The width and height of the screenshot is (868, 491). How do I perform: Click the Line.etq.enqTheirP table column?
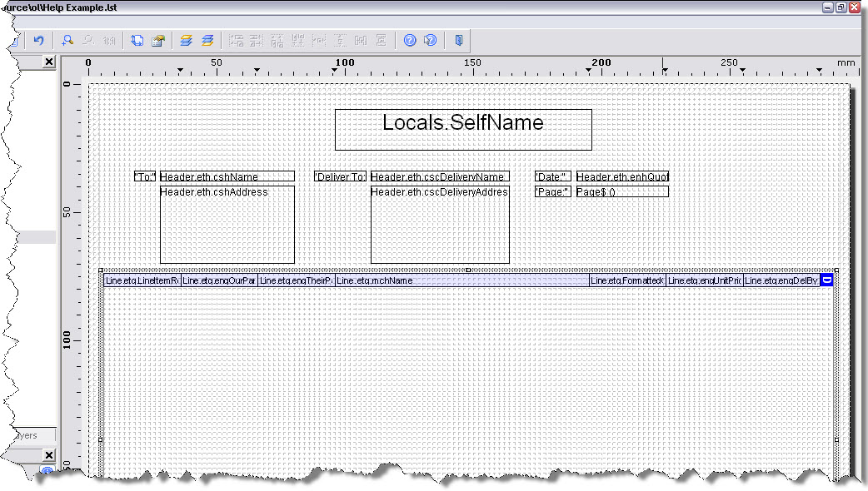point(297,280)
